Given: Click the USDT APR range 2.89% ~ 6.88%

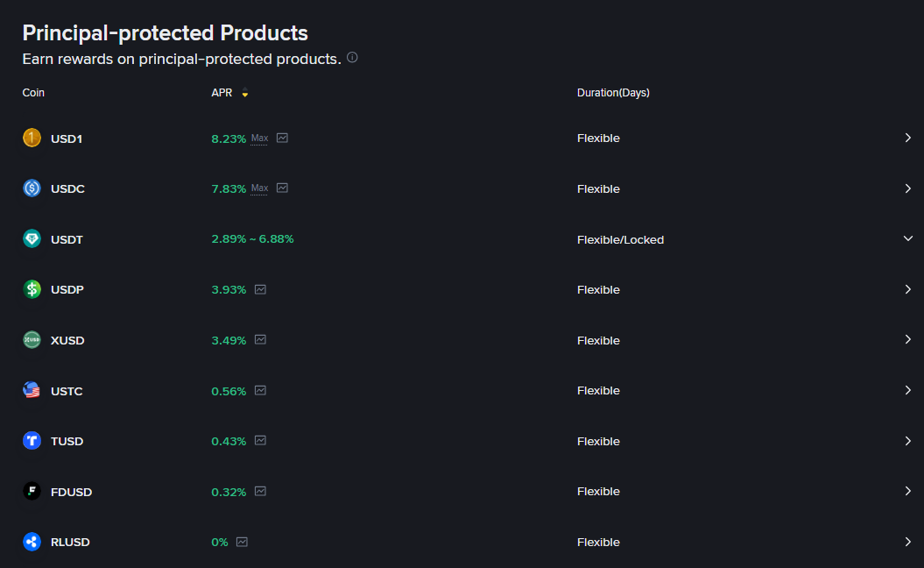Looking at the screenshot, I should click(x=253, y=239).
